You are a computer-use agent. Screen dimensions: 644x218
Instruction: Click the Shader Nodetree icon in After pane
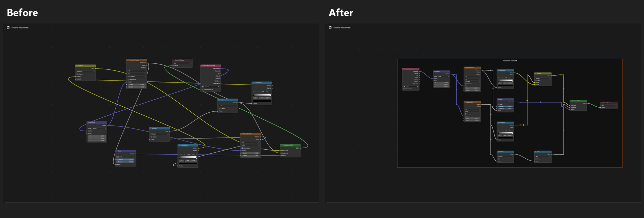[x=330, y=28]
